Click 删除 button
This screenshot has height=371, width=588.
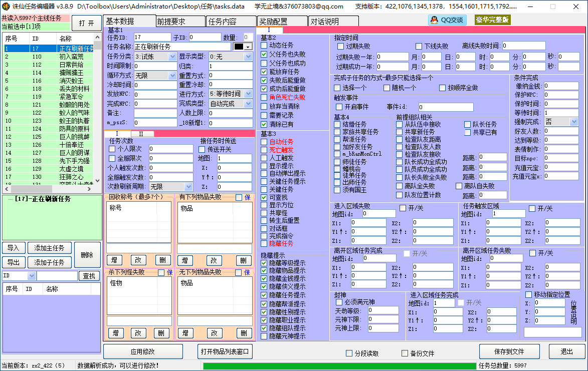pos(87,255)
